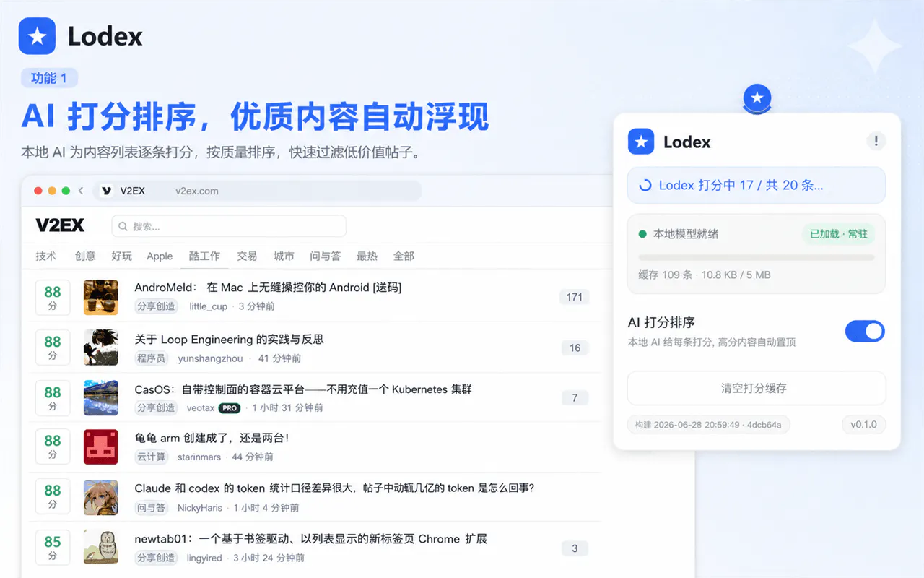Click the username yunshangzhou

click(211, 358)
